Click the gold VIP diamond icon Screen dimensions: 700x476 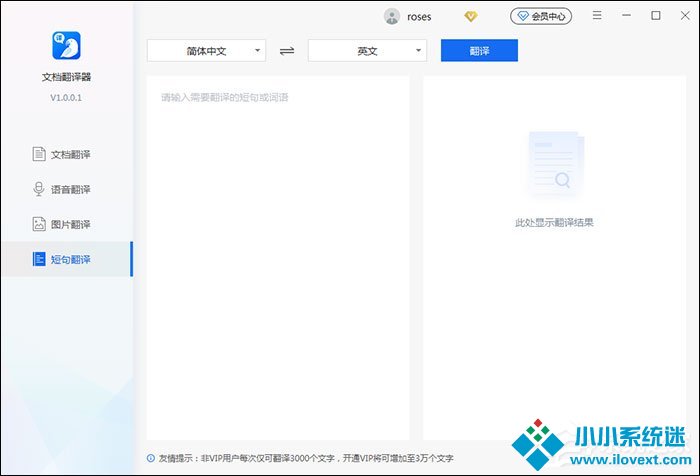(471, 16)
